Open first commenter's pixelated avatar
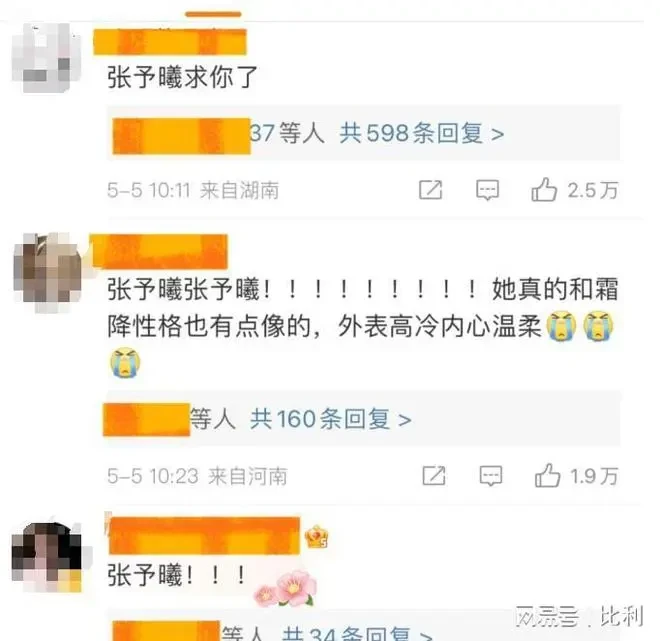Viewport: 660px width, 641px height. [x=46, y=58]
